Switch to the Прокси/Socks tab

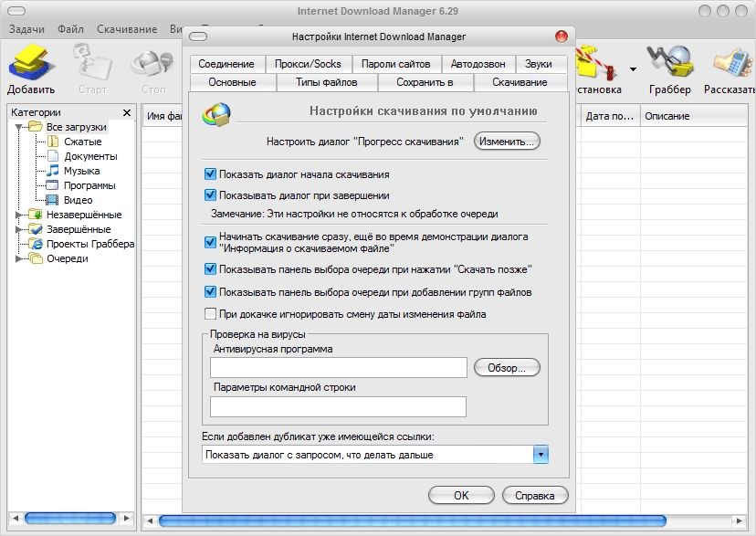tap(308, 64)
